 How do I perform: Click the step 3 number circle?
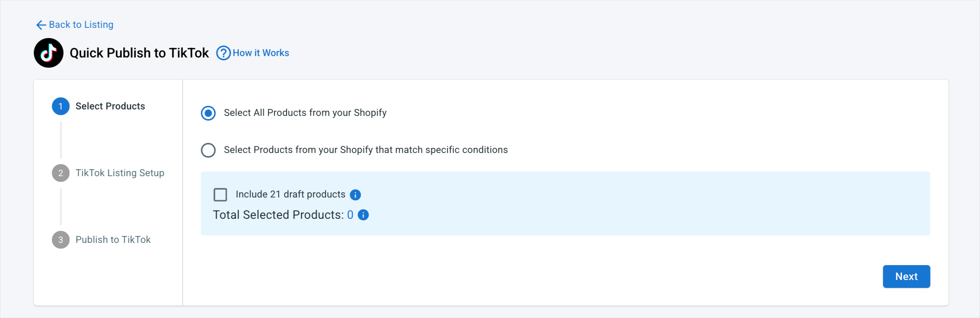click(61, 240)
